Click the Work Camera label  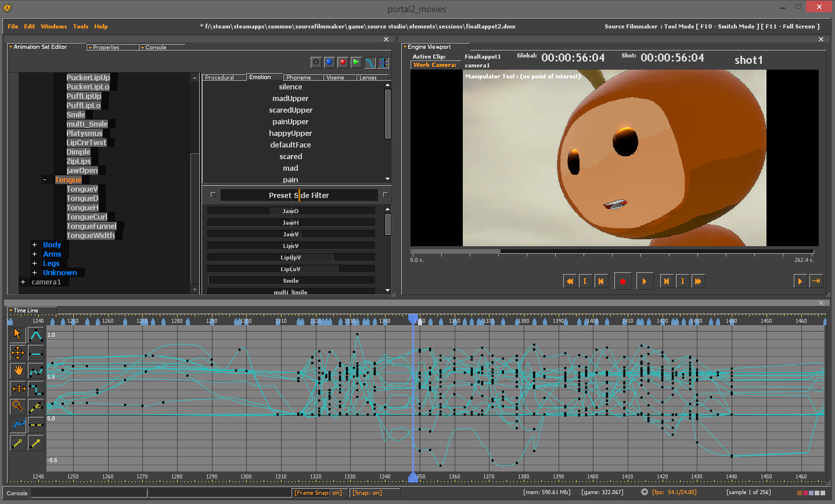(x=434, y=65)
